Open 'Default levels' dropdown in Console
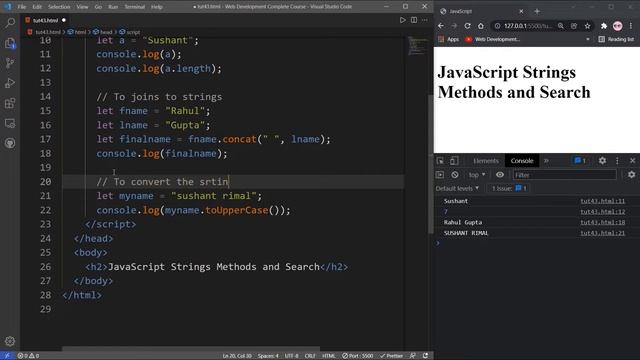The height and width of the screenshot is (360, 640). [457, 188]
